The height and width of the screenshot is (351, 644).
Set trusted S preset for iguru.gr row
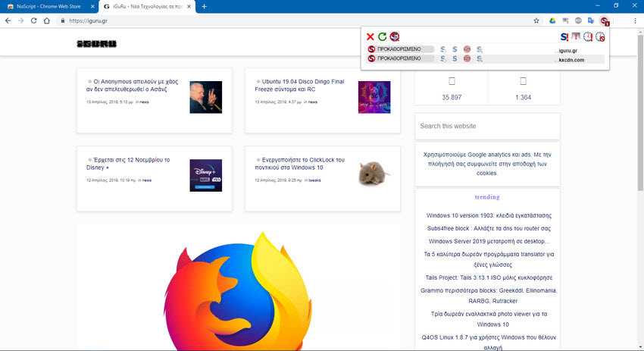click(x=455, y=49)
